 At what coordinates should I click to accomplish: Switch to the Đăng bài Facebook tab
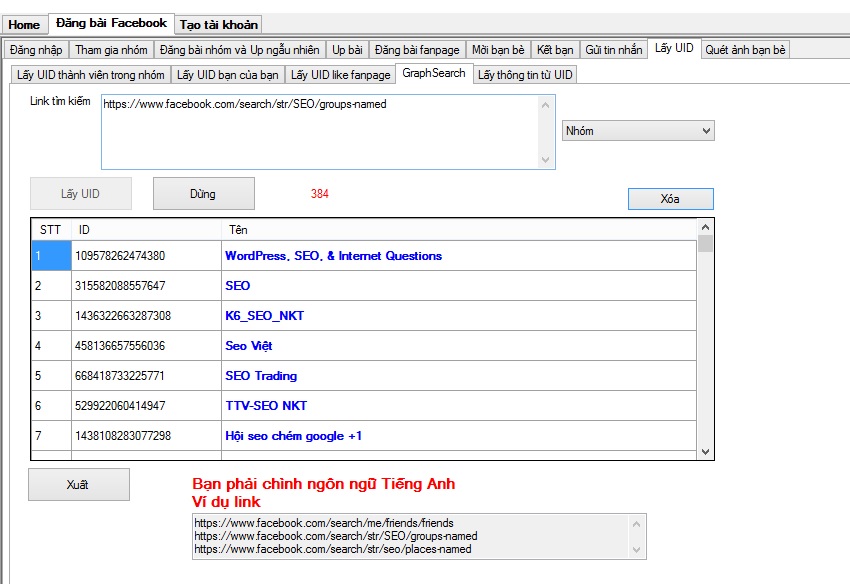pos(112,23)
